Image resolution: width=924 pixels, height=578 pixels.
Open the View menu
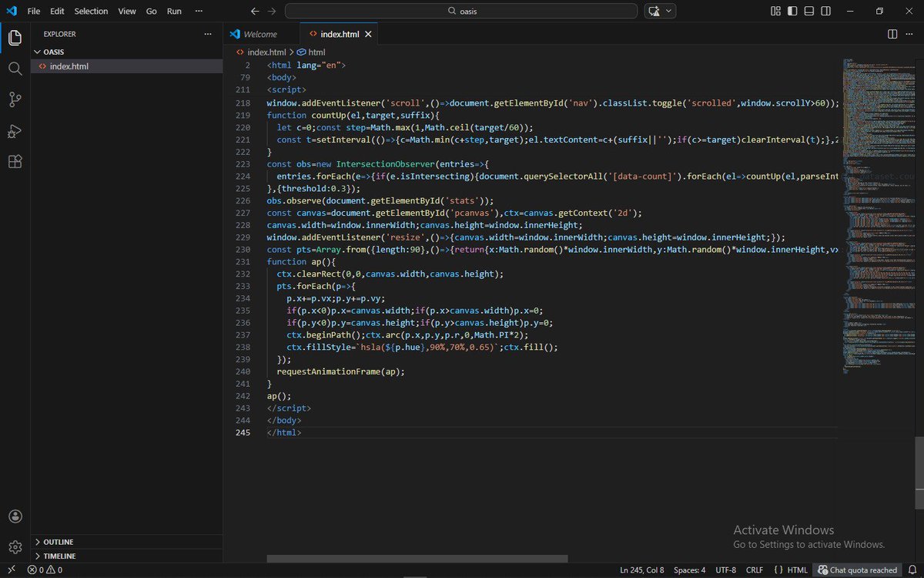[127, 12]
